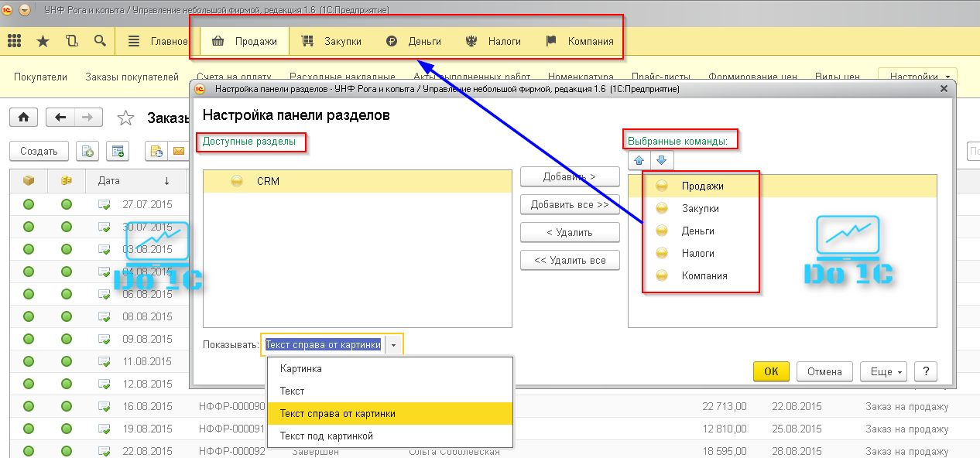Confirm with the yellow OK button
The width and height of the screenshot is (980, 458).
771,371
